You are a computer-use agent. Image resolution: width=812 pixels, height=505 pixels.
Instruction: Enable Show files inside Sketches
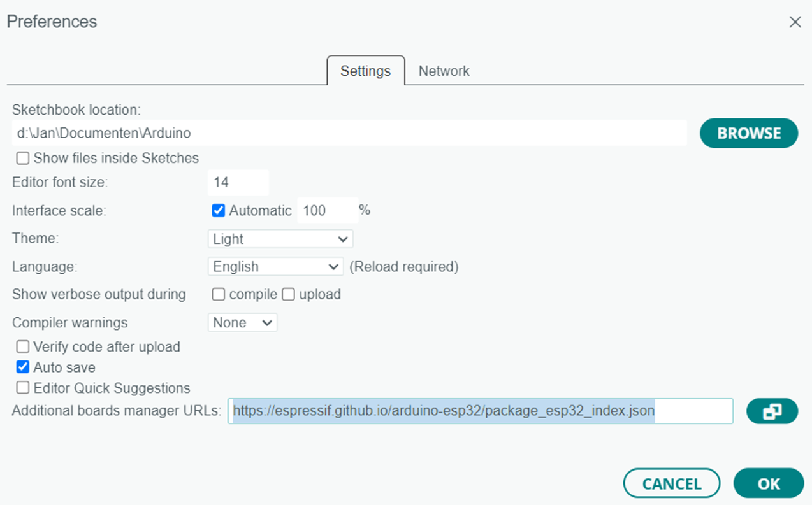[22, 158]
